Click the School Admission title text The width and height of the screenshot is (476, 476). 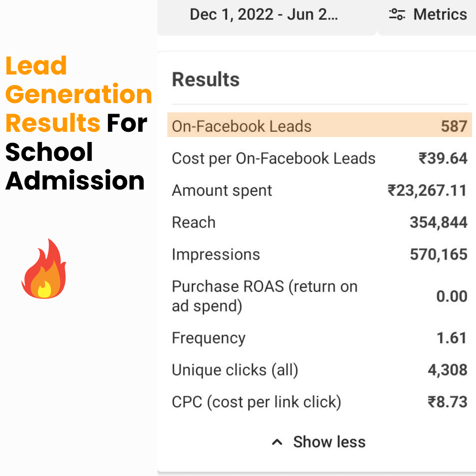(x=74, y=166)
